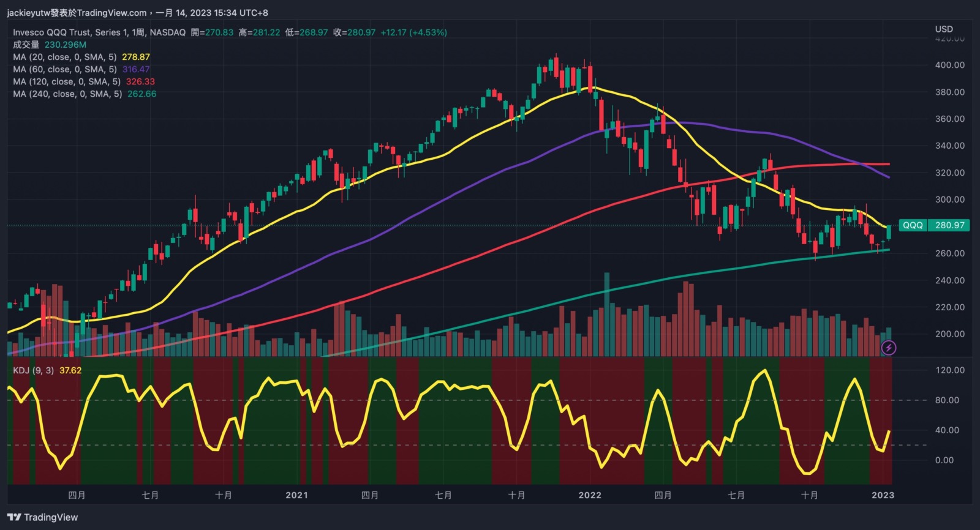Click the +12.17 (+4.53%) change value

[x=413, y=32]
